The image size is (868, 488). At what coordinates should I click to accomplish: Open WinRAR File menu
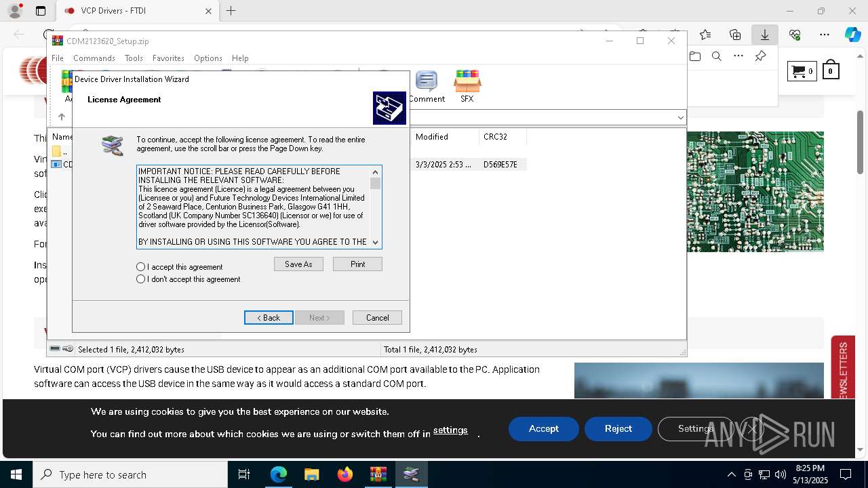[58, 58]
